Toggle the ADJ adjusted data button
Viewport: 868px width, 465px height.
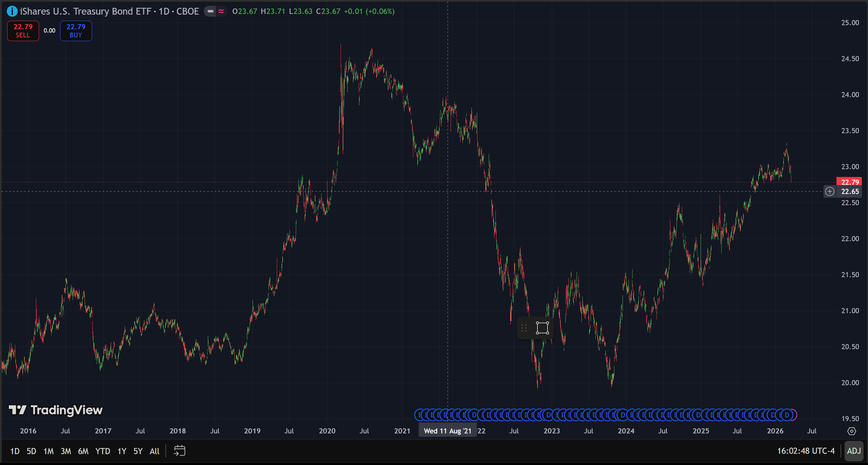(x=854, y=451)
